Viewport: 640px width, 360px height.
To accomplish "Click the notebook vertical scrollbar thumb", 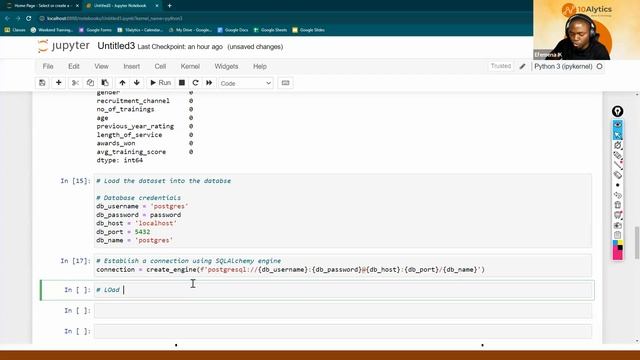I will pyautogui.click(x=637, y=242).
